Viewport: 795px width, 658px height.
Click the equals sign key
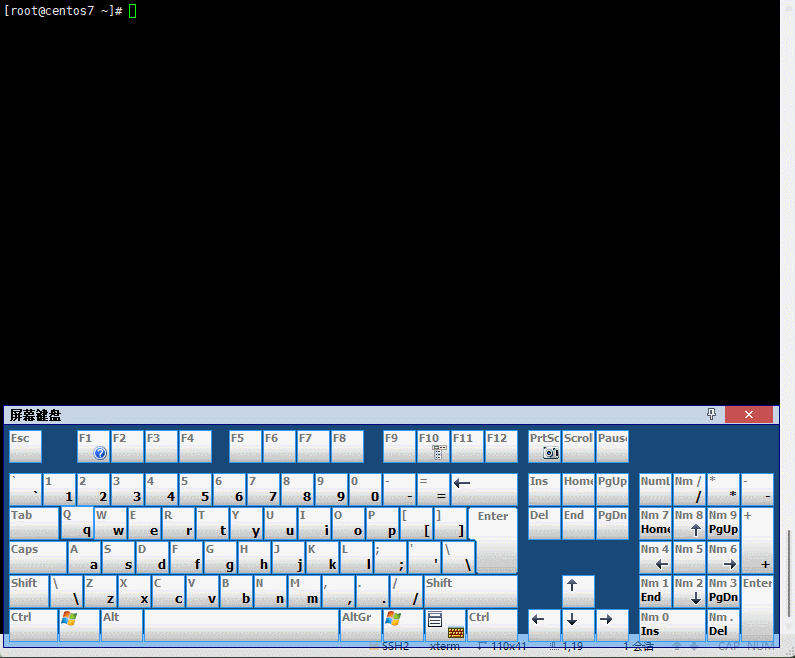click(x=433, y=489)
